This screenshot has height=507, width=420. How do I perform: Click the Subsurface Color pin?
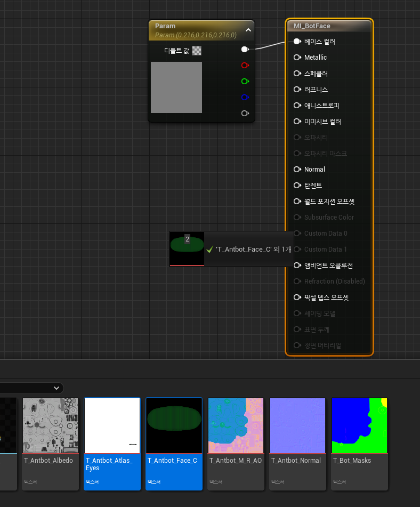coord(297,218)
